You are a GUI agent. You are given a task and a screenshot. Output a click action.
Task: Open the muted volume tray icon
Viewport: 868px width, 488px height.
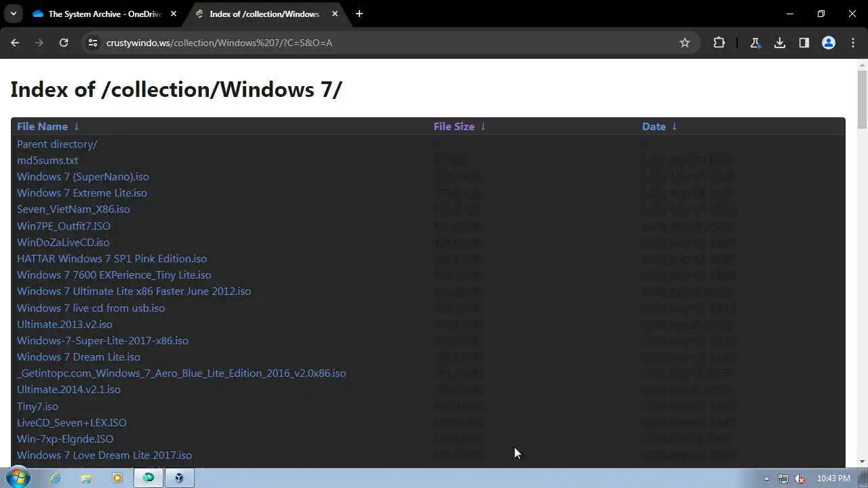(x=800, y=479)
